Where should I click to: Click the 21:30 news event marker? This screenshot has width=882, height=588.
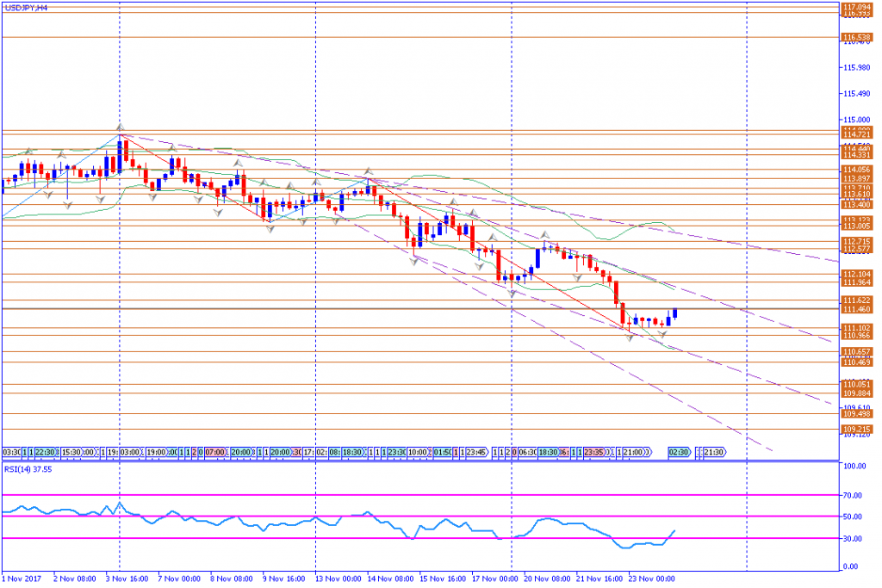[716, 451]
